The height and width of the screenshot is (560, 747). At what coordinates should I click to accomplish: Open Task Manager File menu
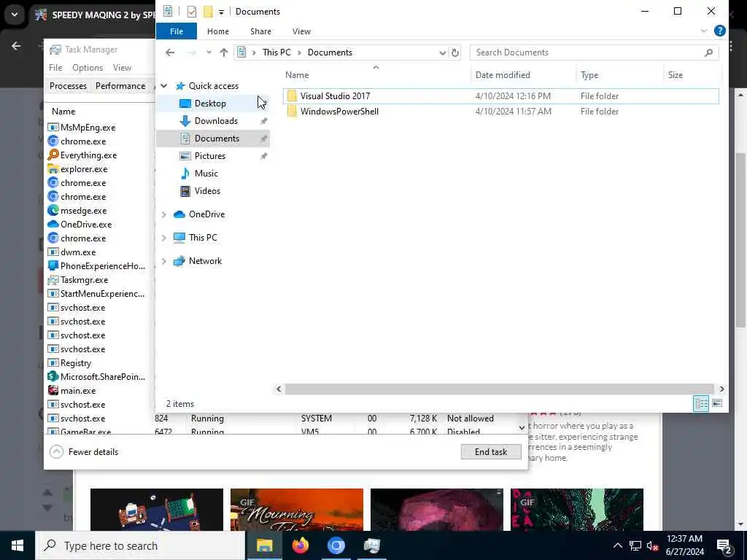coord(55,68)
